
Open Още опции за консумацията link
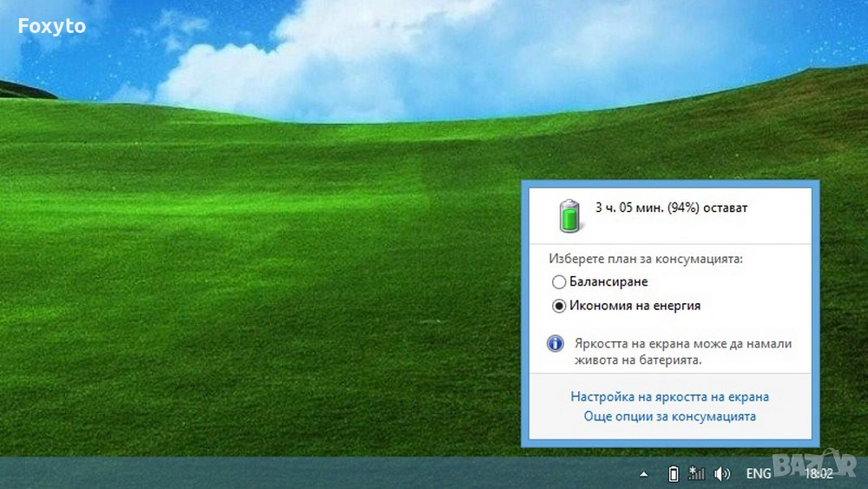669,416
